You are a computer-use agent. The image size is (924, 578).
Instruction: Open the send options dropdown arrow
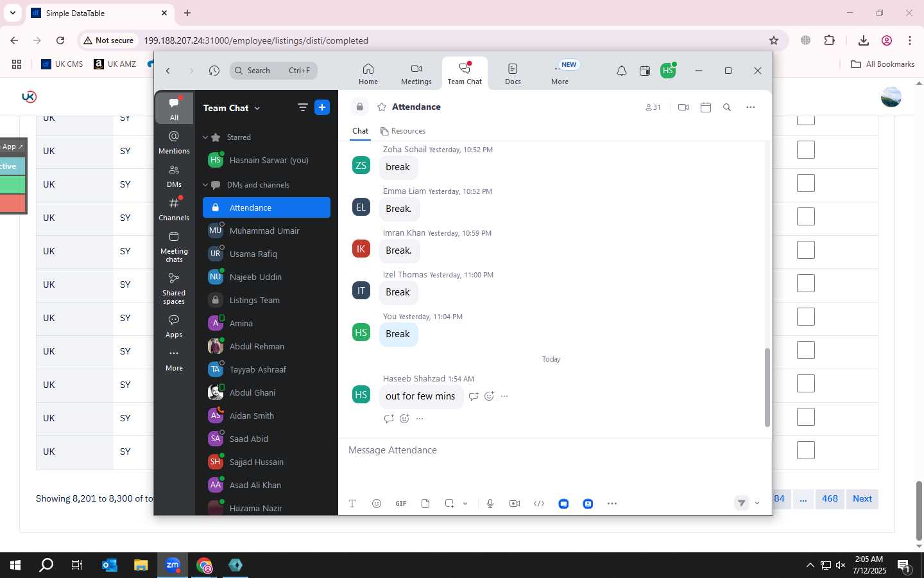click(x=757, y=504)
